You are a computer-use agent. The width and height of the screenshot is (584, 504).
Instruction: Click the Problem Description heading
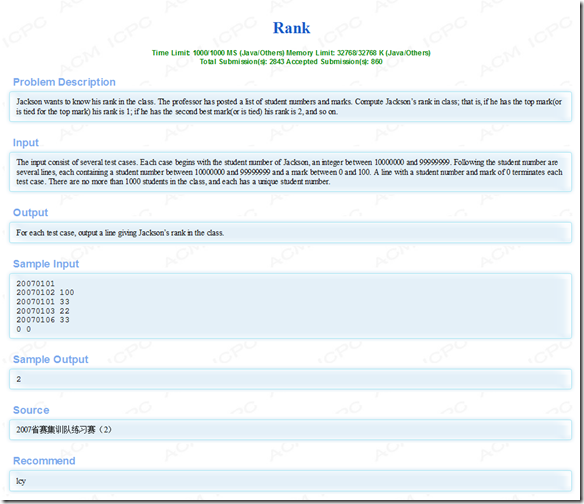click(x=64, y=82)
